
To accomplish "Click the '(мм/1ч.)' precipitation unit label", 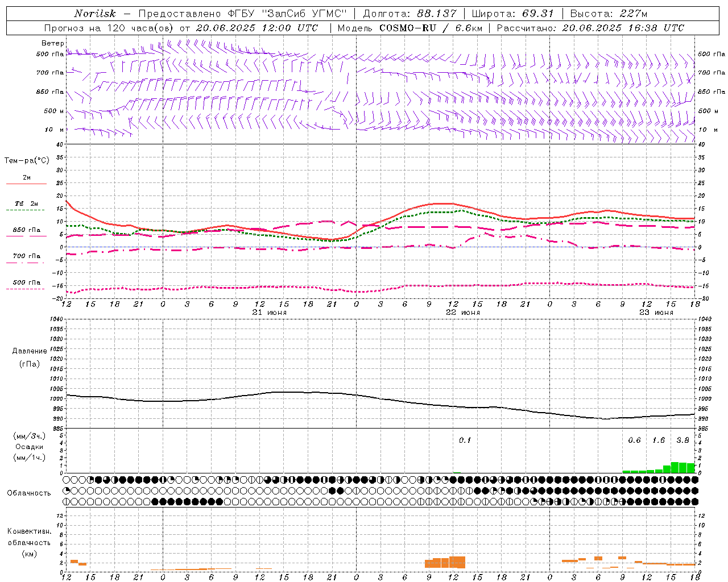I will (30, 457).
